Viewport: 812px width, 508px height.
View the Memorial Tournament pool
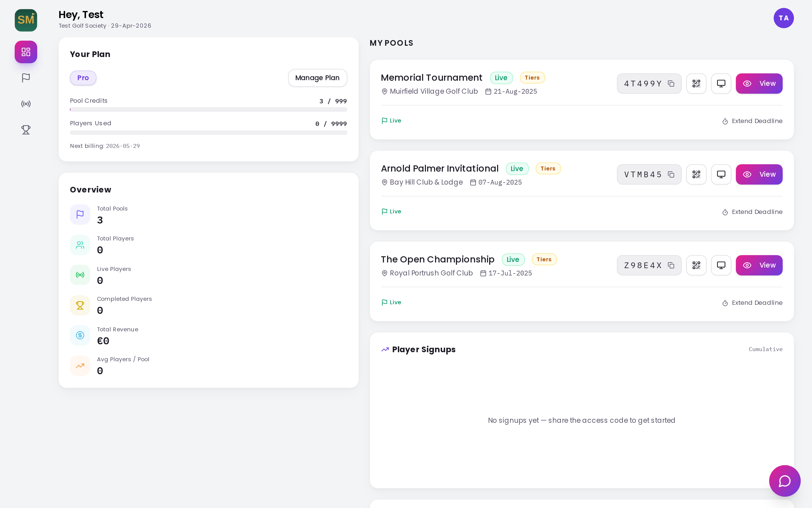pyautogui.click(x=759, y=84)
